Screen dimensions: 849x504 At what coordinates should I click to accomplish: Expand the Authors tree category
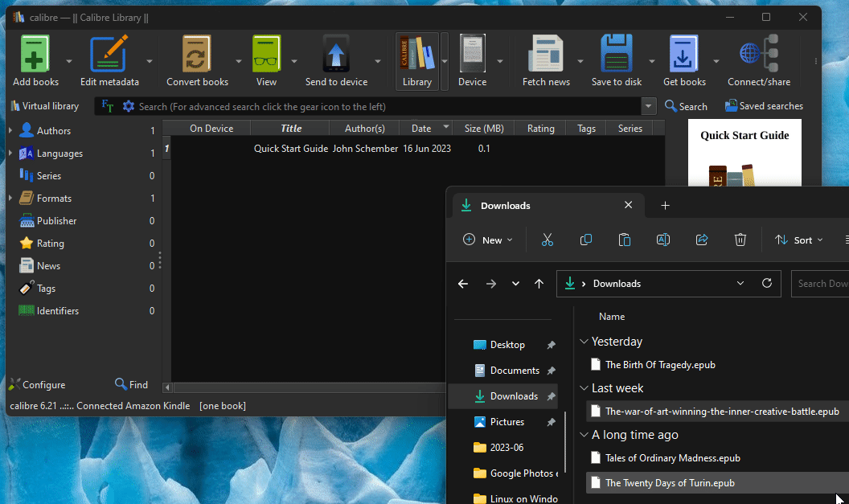pyautogui.click(x=10, y=131)
